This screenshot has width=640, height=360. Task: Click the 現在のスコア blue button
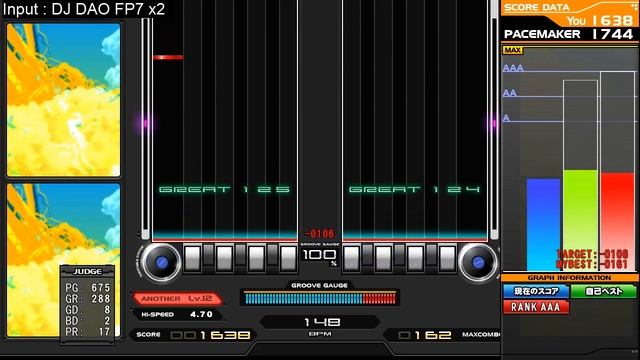point(536,291)
